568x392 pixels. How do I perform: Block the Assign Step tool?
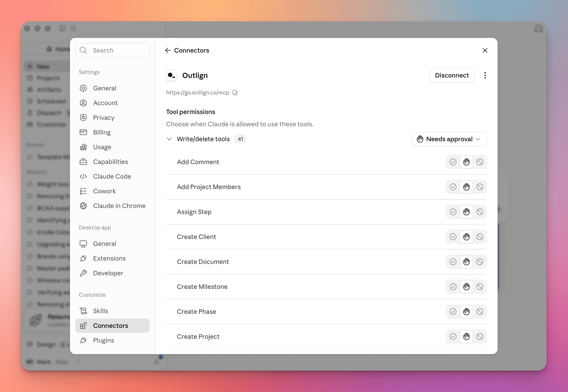coord(480,212)
